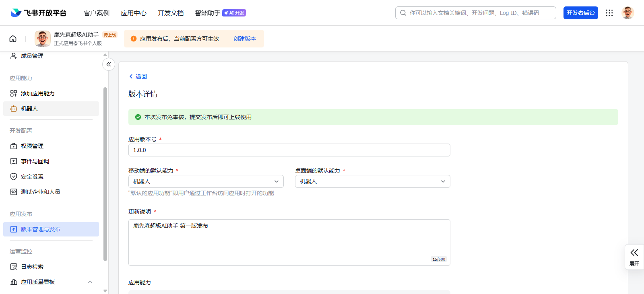
Task: Click the 应用质量看板 chart icon
Action: pos(14,282)
